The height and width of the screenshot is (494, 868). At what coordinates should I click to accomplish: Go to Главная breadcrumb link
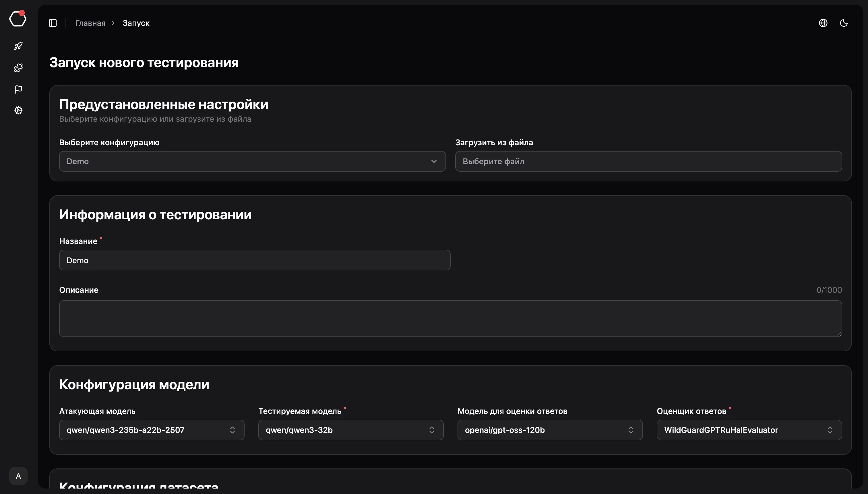[x=90, y=23]
